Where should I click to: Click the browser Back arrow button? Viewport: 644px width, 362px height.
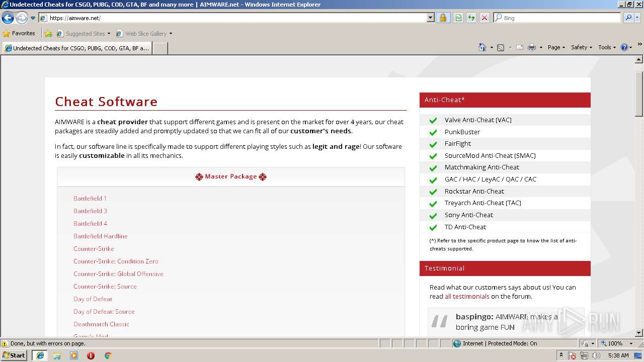coord(8,18)
